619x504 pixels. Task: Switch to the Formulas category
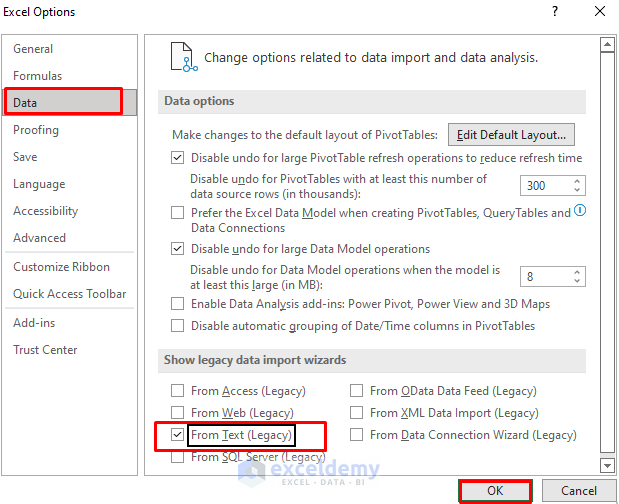coord(38,76)
